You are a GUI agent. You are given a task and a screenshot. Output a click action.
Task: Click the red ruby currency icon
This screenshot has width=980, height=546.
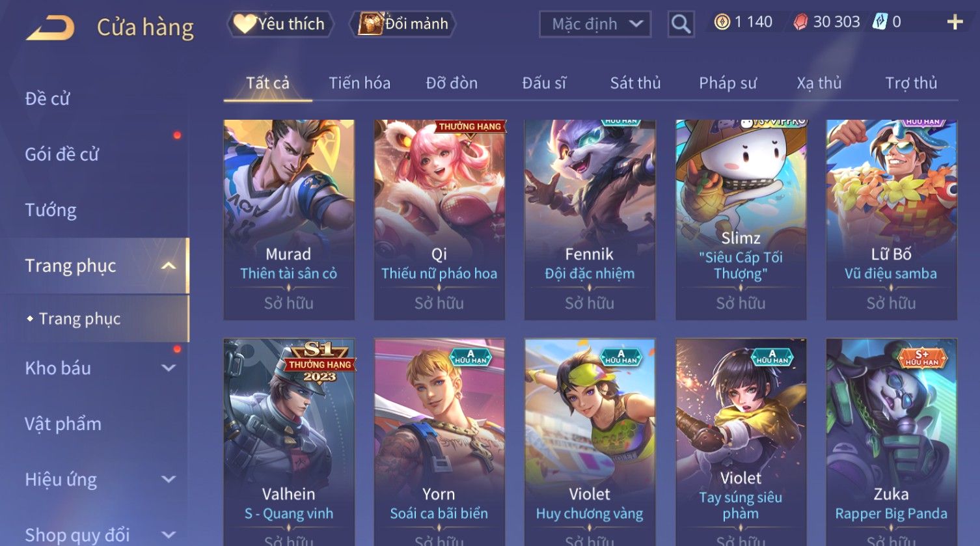pyautogui.click(x=801, y=23)
